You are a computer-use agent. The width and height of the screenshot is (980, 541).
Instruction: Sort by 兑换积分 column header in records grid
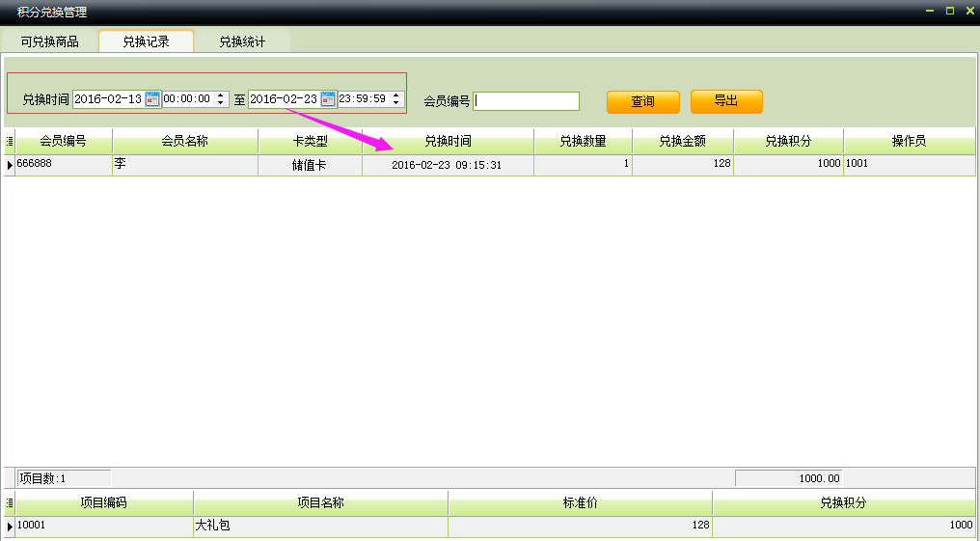tap(788, 142)
